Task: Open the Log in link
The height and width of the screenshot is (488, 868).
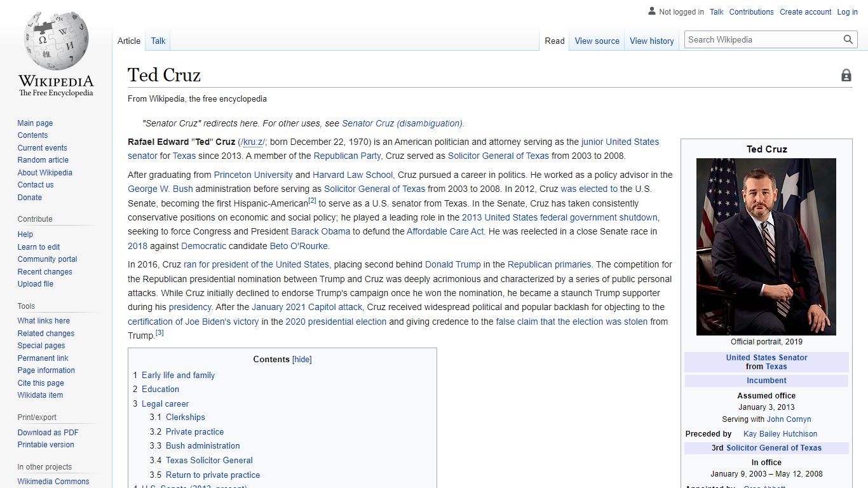Action: coord(847,12)
